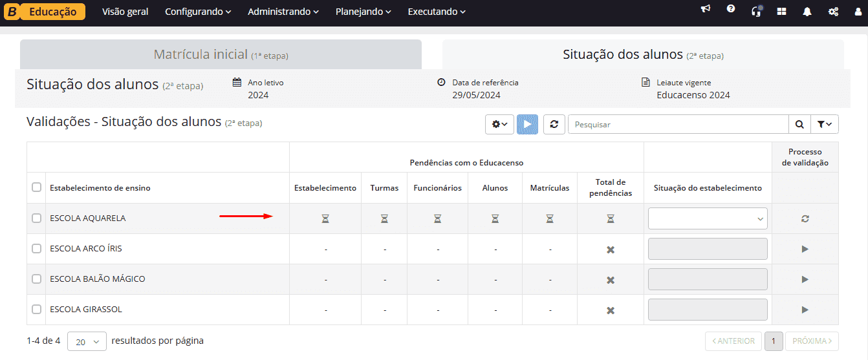
Task: Open the filter funnel dropdown
Action: (x=824, y=124)
